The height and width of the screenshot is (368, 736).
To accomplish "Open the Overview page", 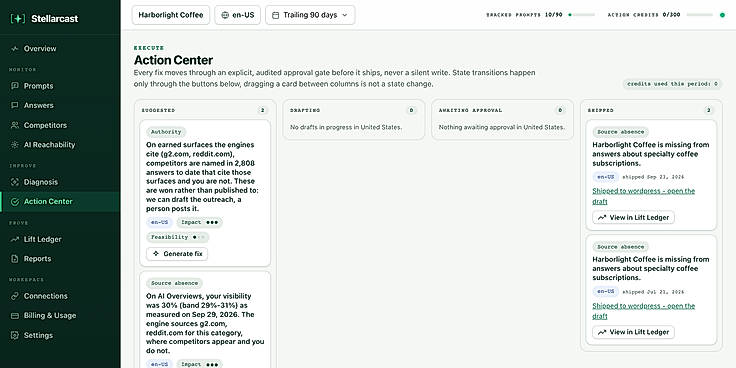I will pyautogui.click(x=60, y=49).
